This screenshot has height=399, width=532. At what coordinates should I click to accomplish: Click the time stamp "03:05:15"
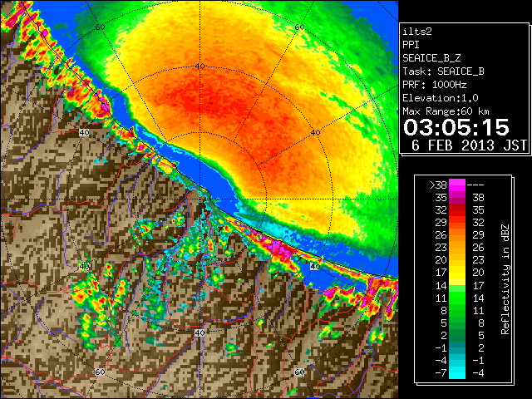point(456,127)
